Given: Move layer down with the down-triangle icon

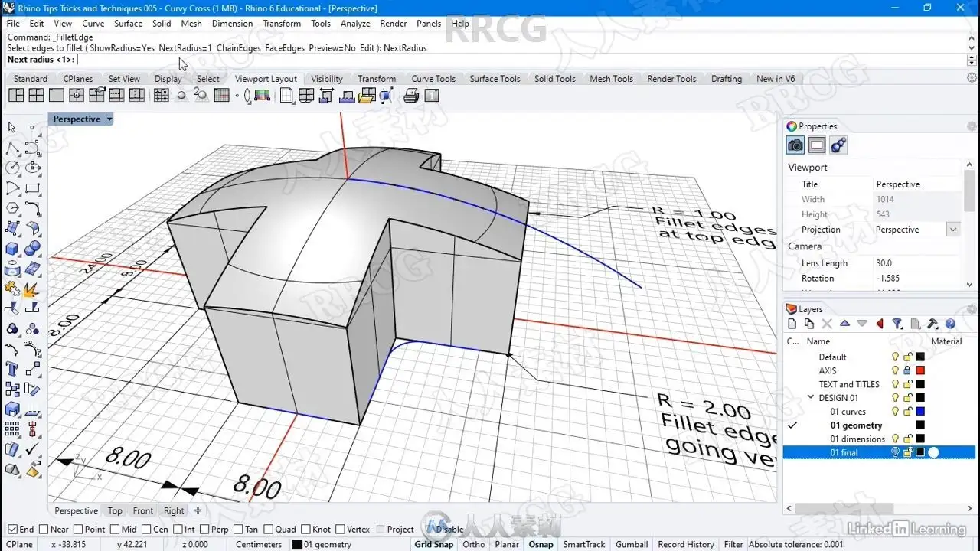Looking at the screenshot, I should [x=862, y=324].
